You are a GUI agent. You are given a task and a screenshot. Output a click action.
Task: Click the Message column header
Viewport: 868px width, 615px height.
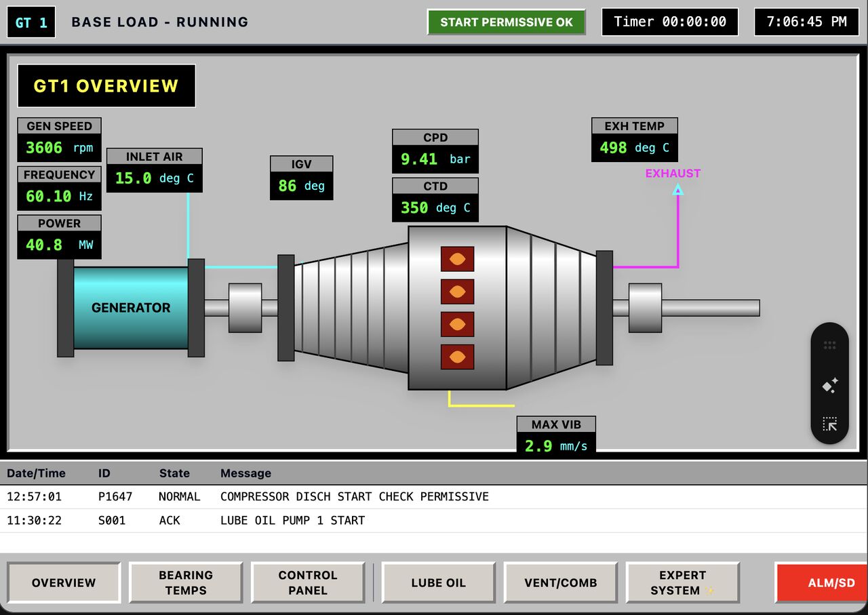245,473
